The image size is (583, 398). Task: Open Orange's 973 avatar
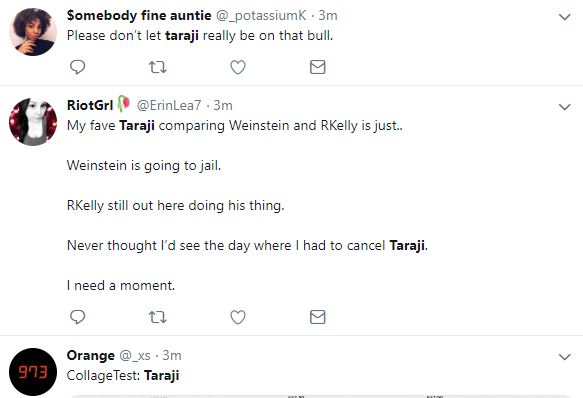pos(33,372)
